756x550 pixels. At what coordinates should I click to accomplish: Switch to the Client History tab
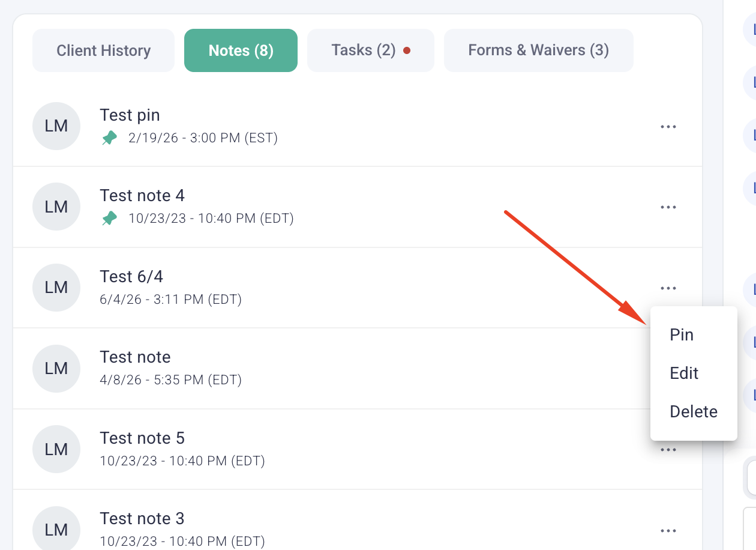pyautogui.click(x=104, y=50)
